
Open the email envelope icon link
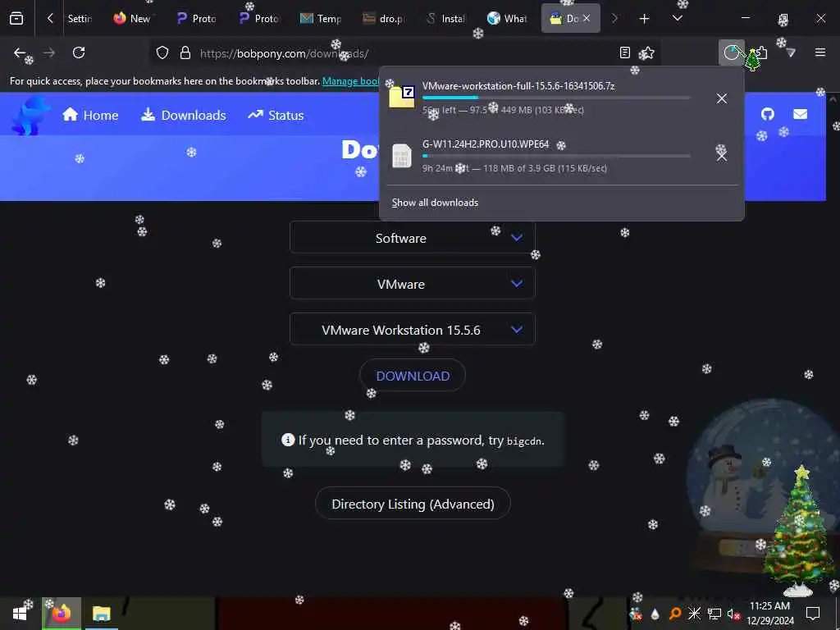[800, 114]
